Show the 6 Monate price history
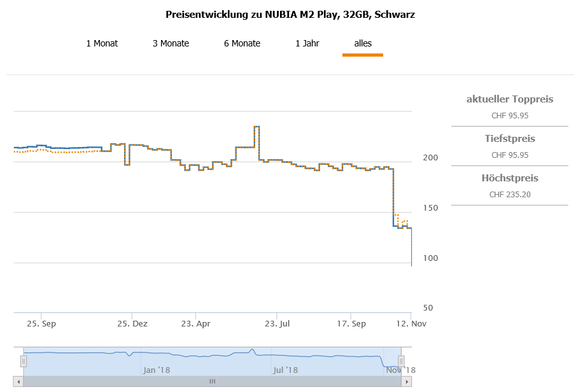Viewport: 576px width, 392px height. [x=242, y=43]
